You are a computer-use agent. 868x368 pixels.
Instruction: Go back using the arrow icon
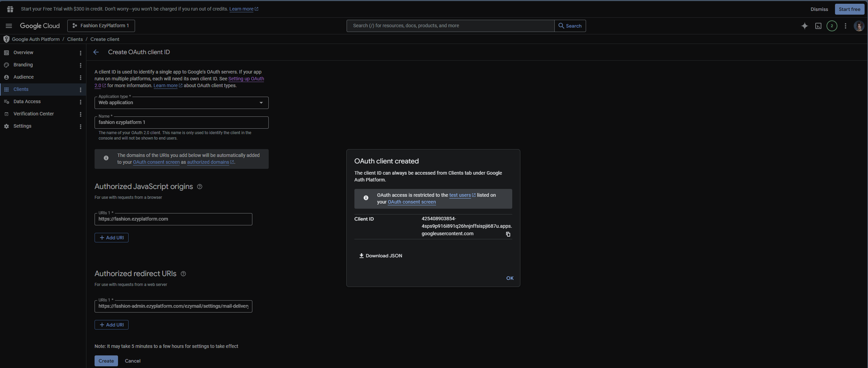click(96, 52)
